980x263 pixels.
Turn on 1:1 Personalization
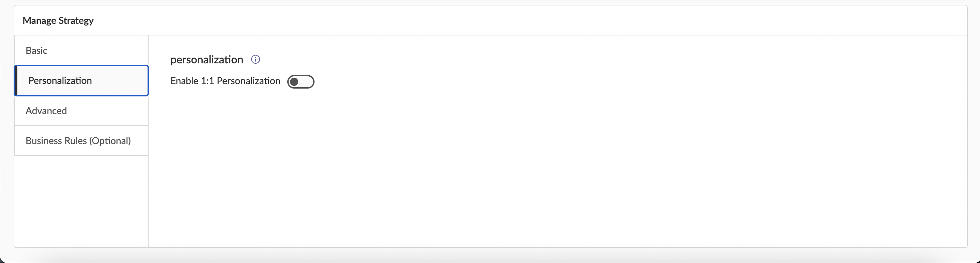(x=301, y=82)
